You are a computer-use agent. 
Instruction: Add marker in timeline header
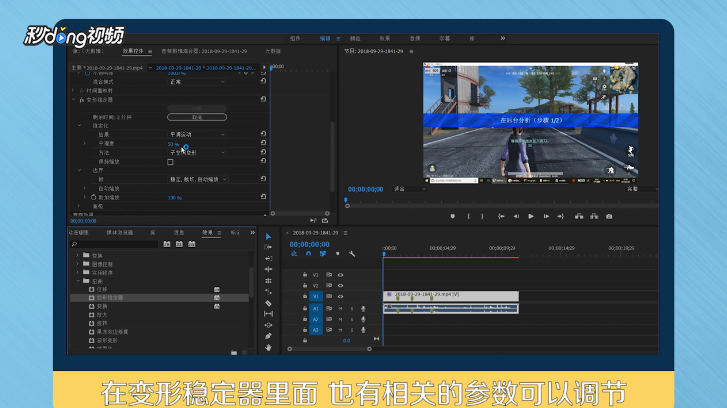(x=338, y=254)
